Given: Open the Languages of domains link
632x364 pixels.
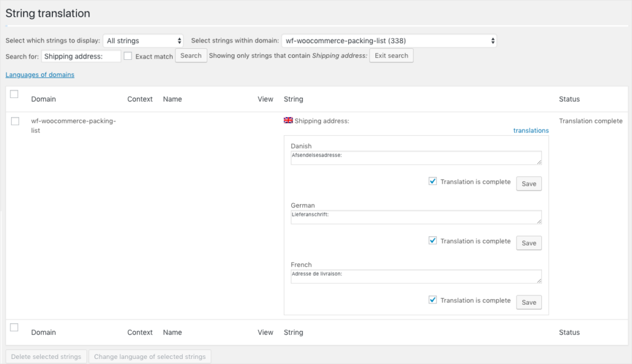Looking at the screenshot, I should point(40,75).
